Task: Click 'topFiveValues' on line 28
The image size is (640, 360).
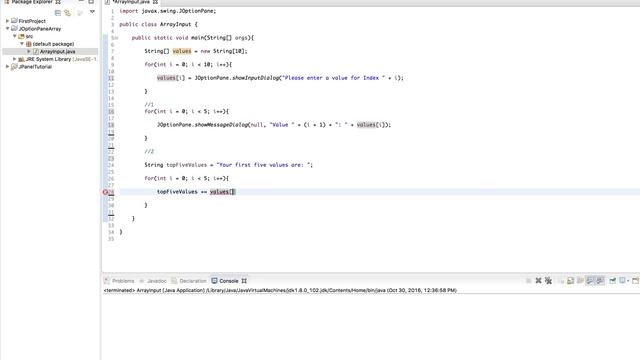Action: 177,191
